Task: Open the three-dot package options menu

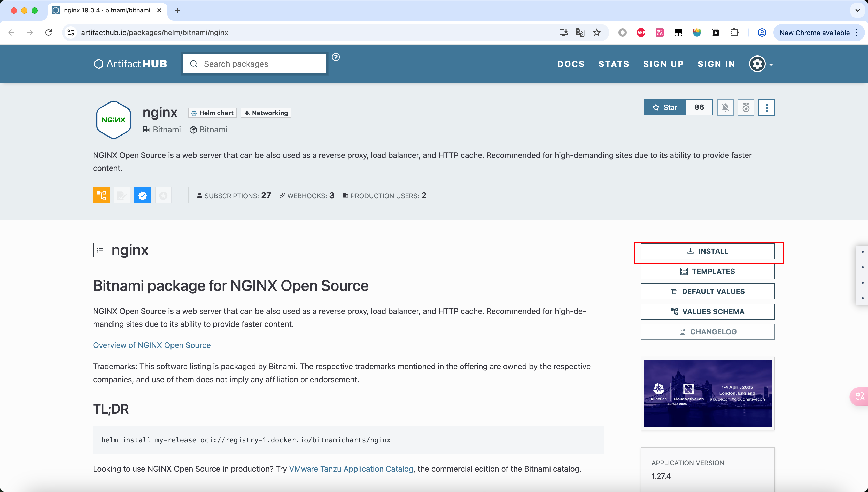Action: tap(766, 107)
